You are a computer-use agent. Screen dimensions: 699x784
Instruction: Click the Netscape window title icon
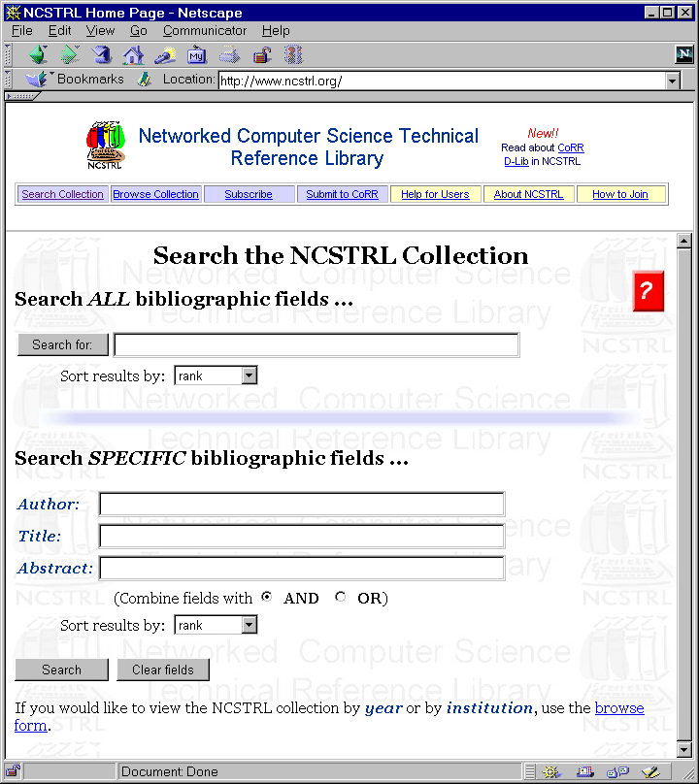coord(13,13)
